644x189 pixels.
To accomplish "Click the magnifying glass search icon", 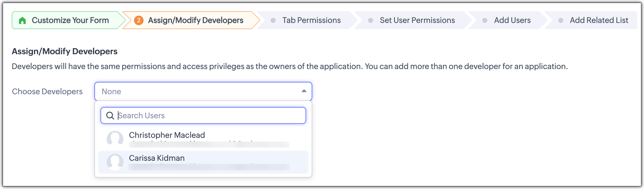I will (110, 115).
